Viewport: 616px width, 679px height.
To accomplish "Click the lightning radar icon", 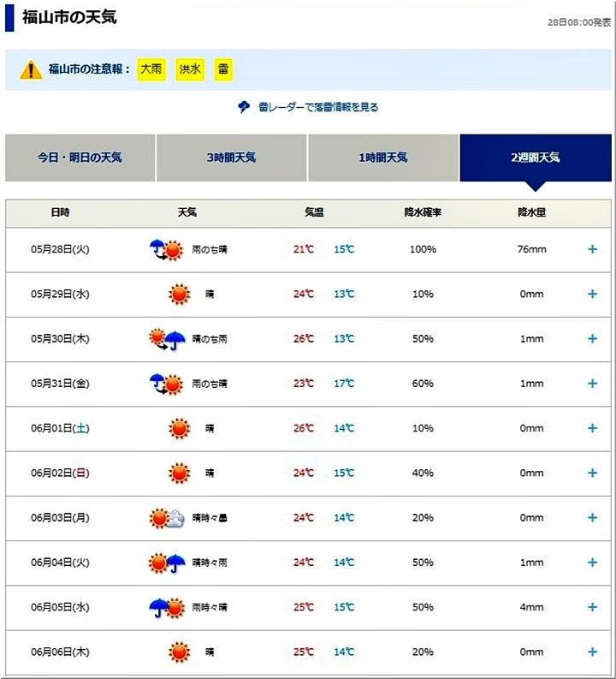I will [x=244, y=107].
